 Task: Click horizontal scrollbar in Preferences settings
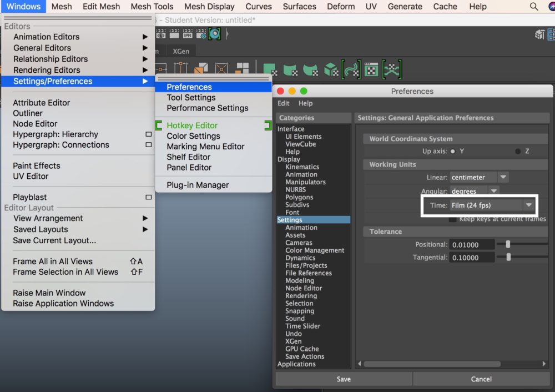tap(432, 364)
